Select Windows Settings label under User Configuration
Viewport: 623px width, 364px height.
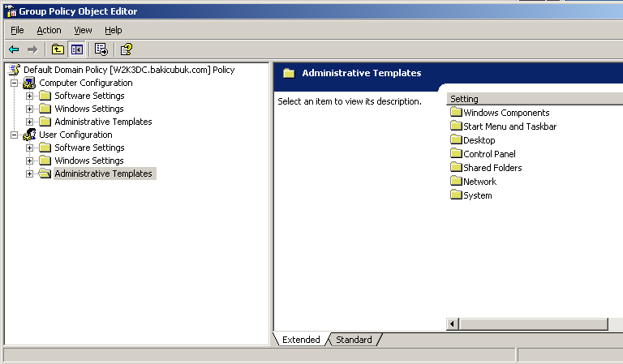(89, 161)
